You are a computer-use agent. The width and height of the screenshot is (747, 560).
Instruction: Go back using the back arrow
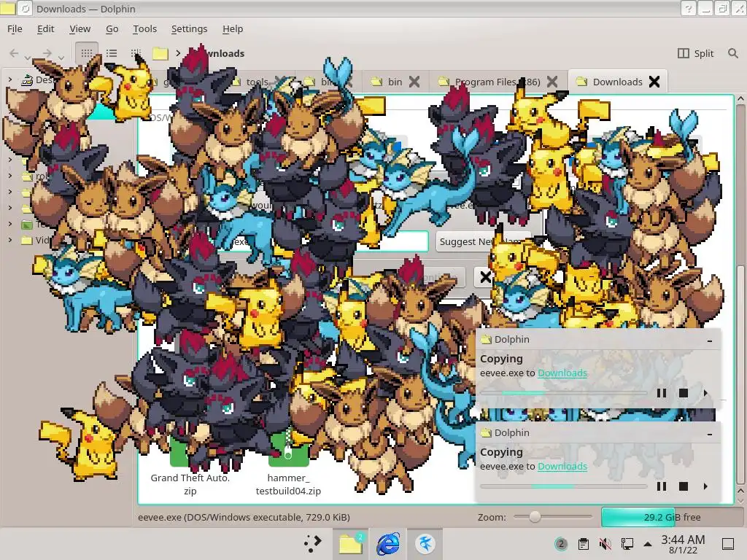[15, 53]
